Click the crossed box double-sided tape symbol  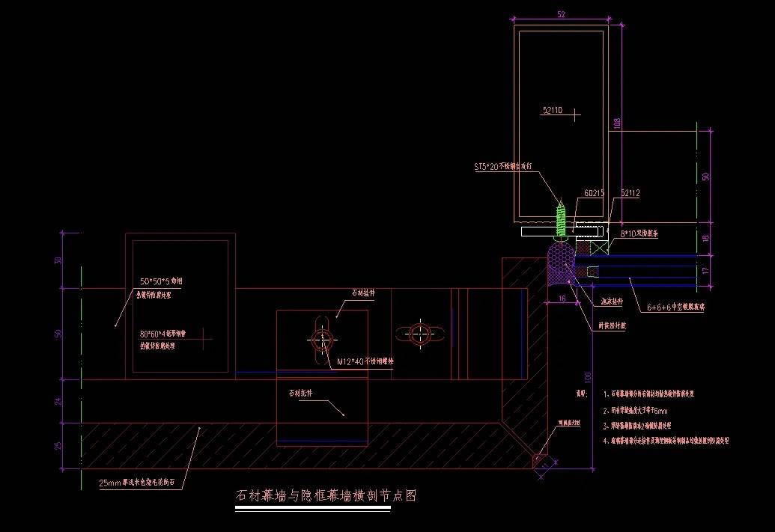[x=598, y=247]
